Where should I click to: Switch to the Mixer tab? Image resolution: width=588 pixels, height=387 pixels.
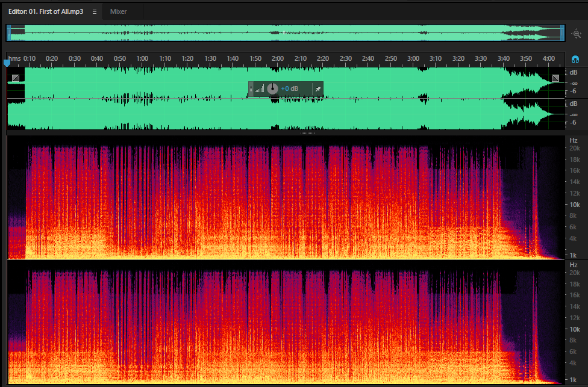118,11
